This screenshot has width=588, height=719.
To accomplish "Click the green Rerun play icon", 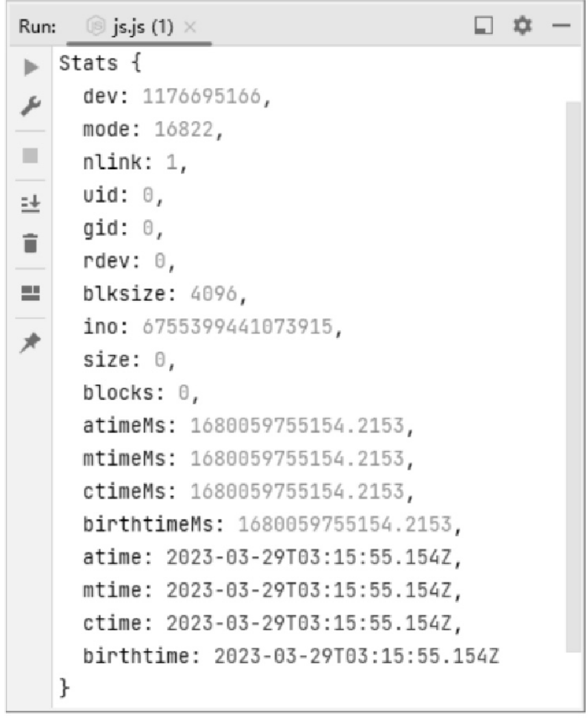I will coord(30,67).
